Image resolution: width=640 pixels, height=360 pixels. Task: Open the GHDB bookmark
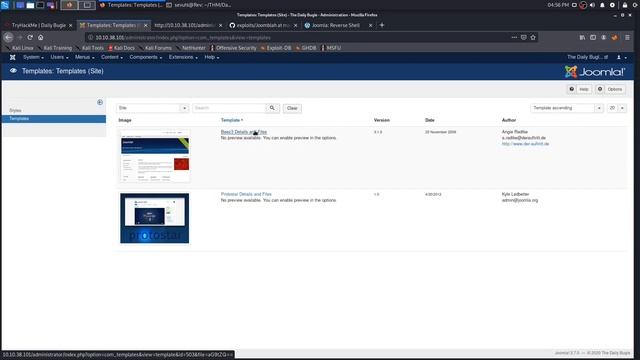[x=306, y=48]
